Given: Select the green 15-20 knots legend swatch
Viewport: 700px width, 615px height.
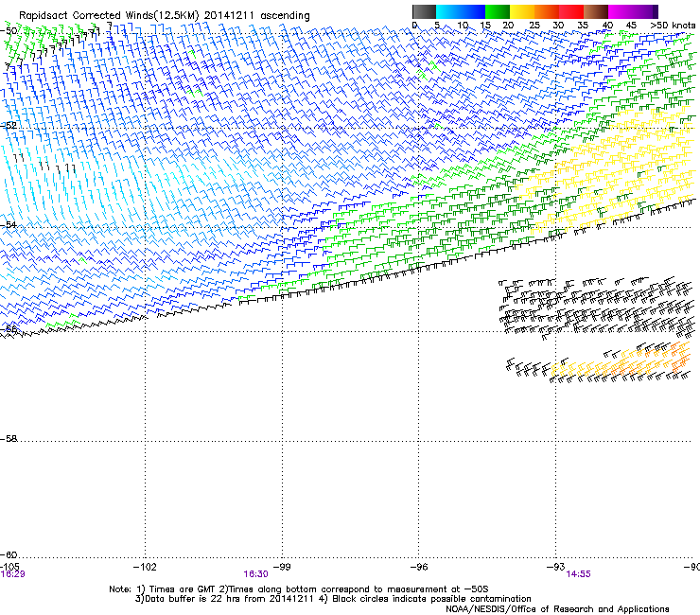Looking at the screenshot, I should 498,11.
